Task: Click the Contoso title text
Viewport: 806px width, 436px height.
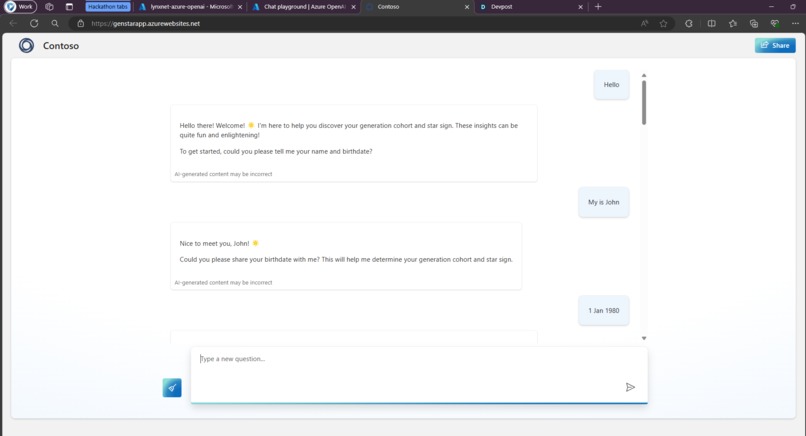Action: coord(61,46)
